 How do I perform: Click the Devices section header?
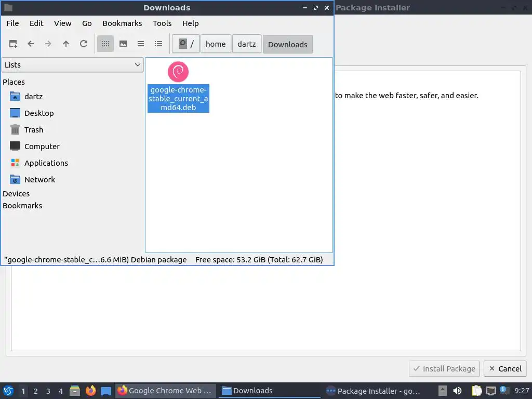coord(16,194)
